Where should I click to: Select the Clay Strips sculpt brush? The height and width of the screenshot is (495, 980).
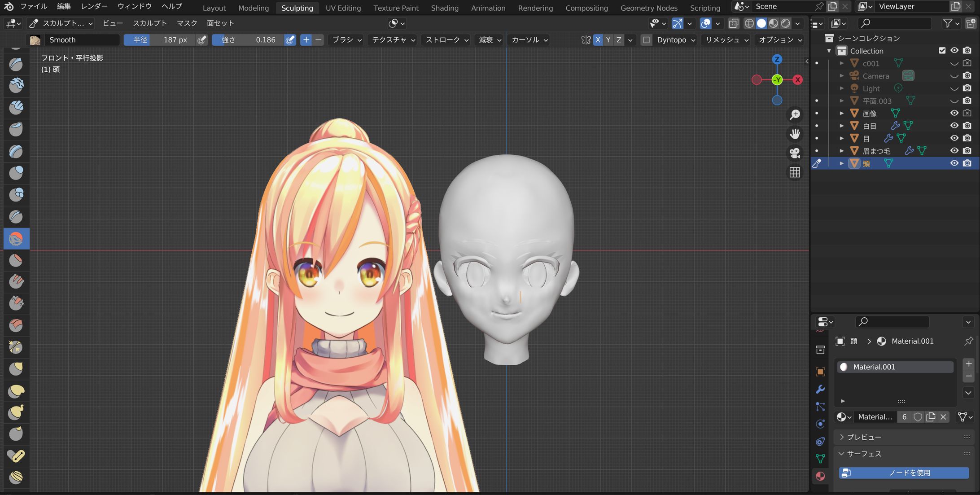pos(16,107)
